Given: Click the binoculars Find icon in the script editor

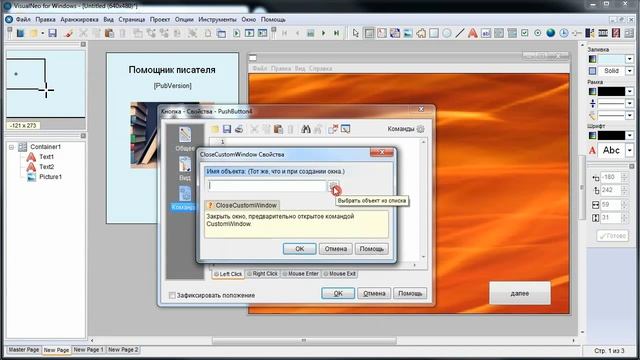Looking at the screenshot, I should point(306,129).
